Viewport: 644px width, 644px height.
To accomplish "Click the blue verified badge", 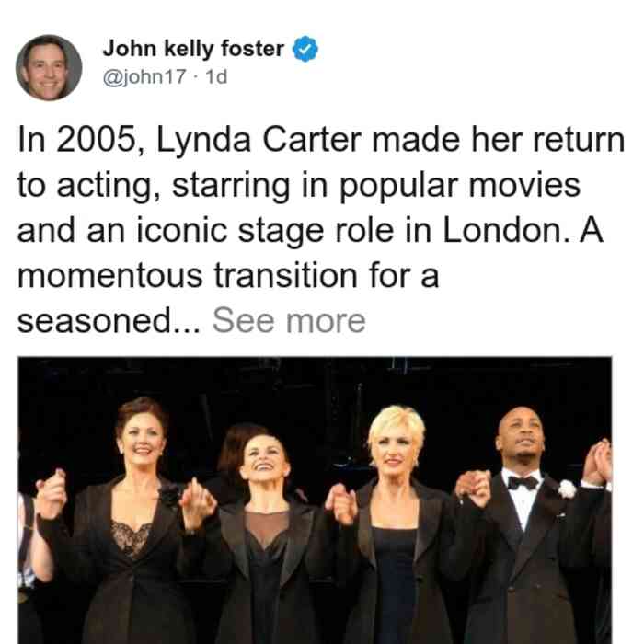I will tap(305, 49).
